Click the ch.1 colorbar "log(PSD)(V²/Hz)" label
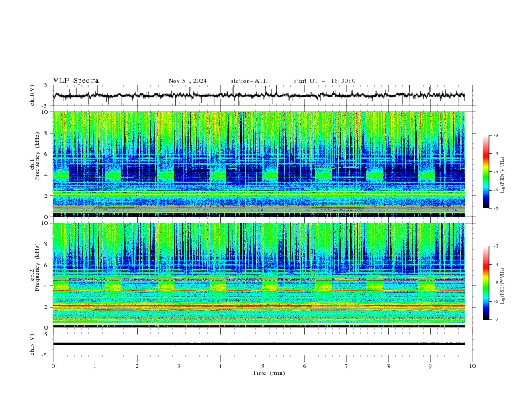The image size is (532, 411). (503, 175)
